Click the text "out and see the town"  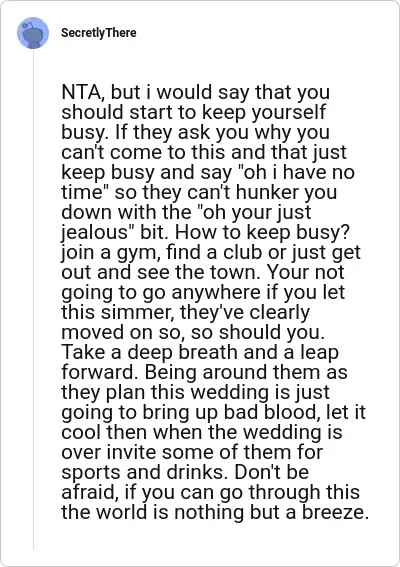click(161, 272)
